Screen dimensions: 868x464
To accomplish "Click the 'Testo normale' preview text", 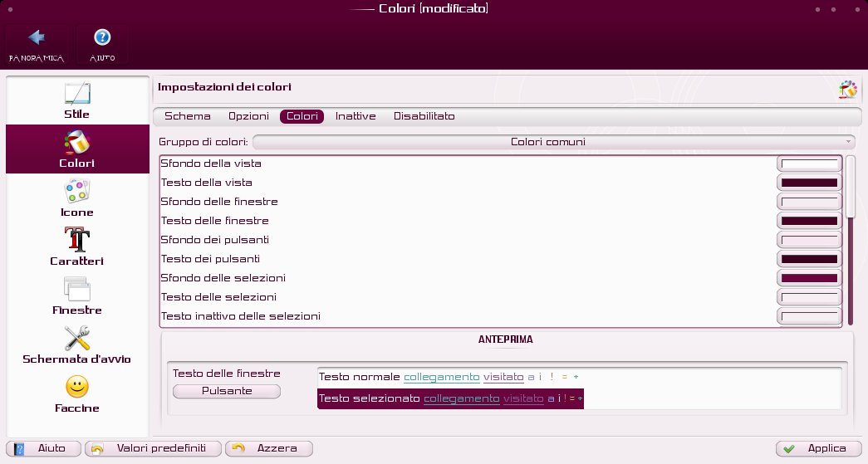I will click(360, 377).
